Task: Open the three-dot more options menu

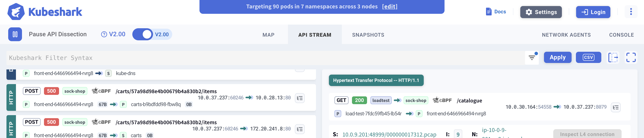Action: 631,12
